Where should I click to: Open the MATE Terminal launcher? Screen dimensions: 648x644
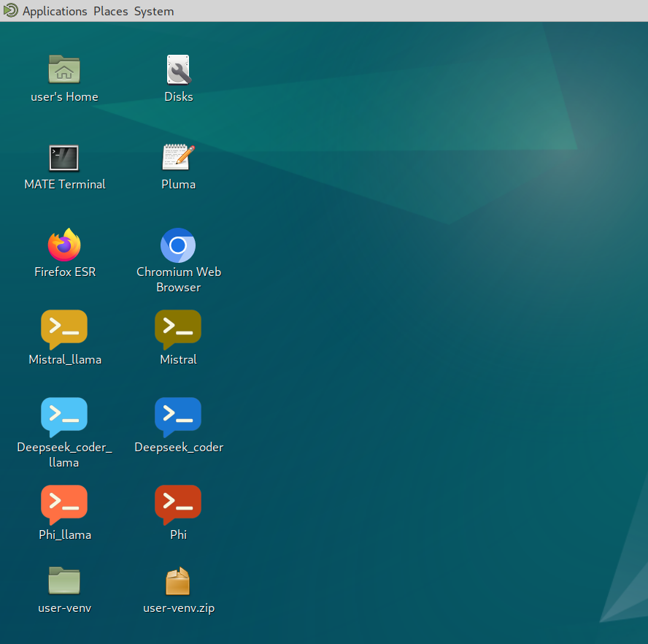[64, 158]
